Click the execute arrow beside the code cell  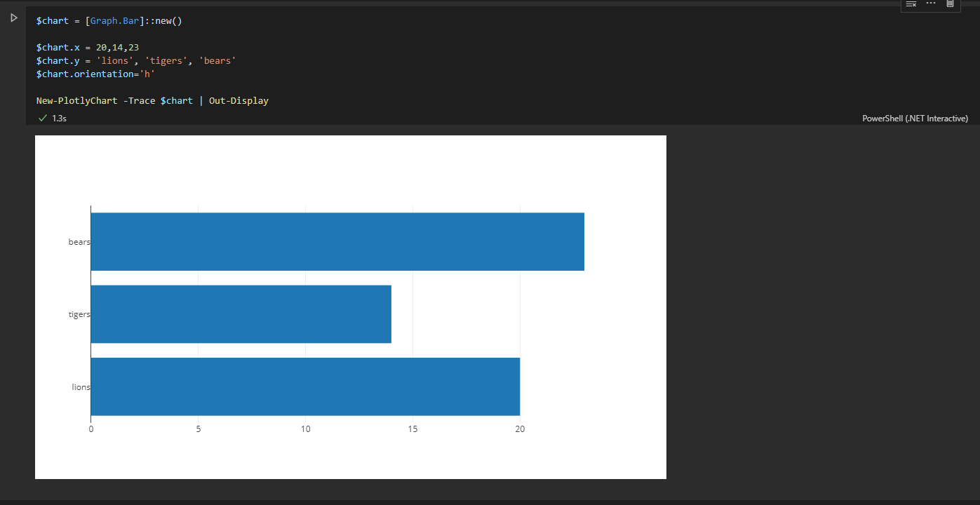click(x=13, y=18)
